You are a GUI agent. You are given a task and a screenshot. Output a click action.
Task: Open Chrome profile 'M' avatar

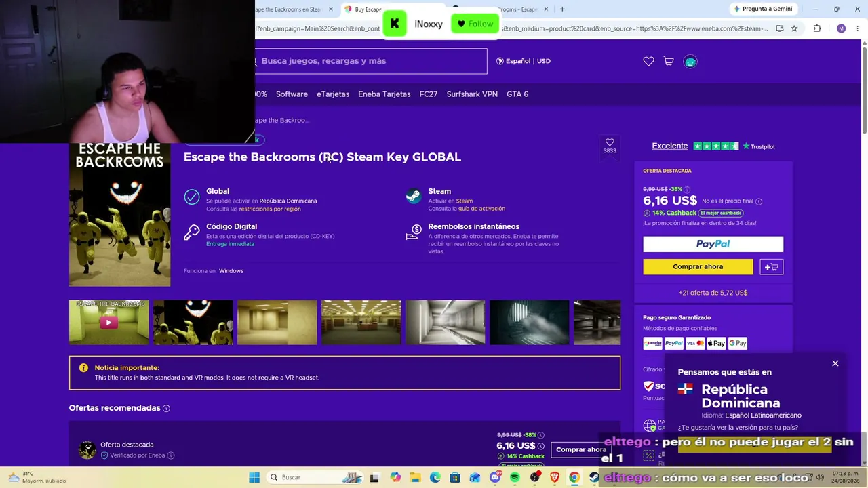(x=841, y=28)
